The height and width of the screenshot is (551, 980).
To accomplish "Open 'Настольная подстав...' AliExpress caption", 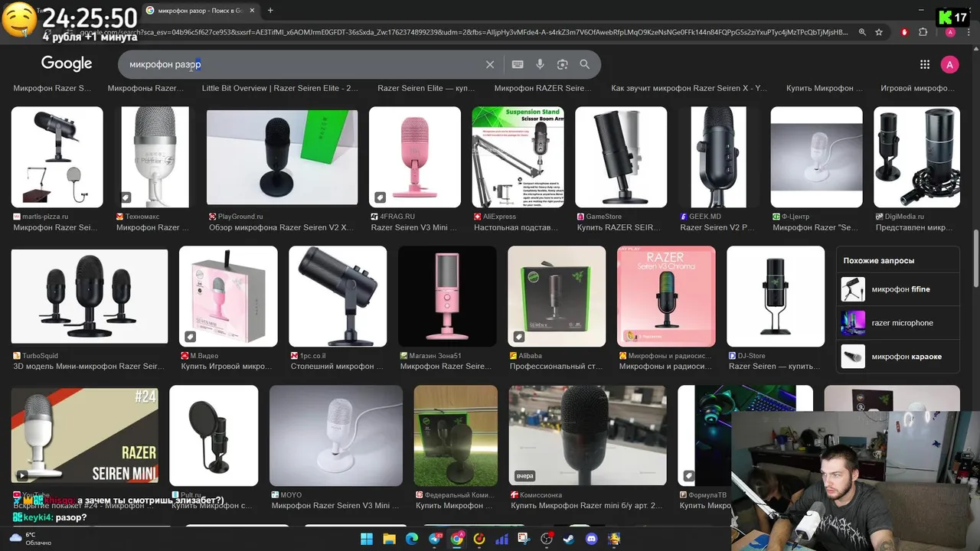I will tap(517, 227).
